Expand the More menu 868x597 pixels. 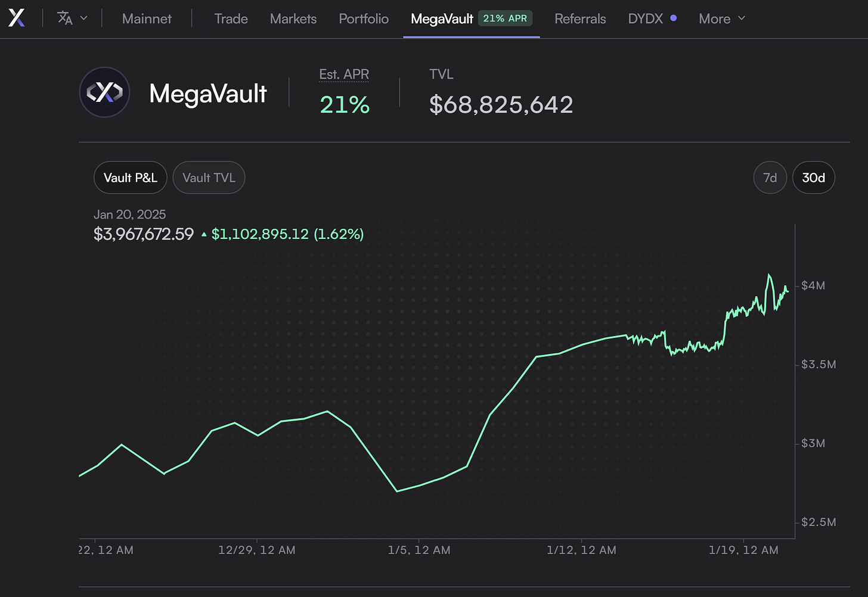pos(722,18)
